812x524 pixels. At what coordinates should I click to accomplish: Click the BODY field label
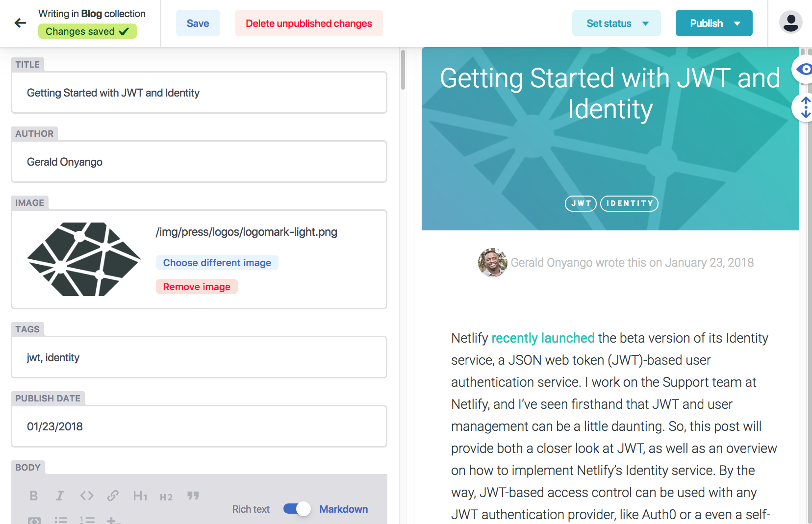[28, 467]
